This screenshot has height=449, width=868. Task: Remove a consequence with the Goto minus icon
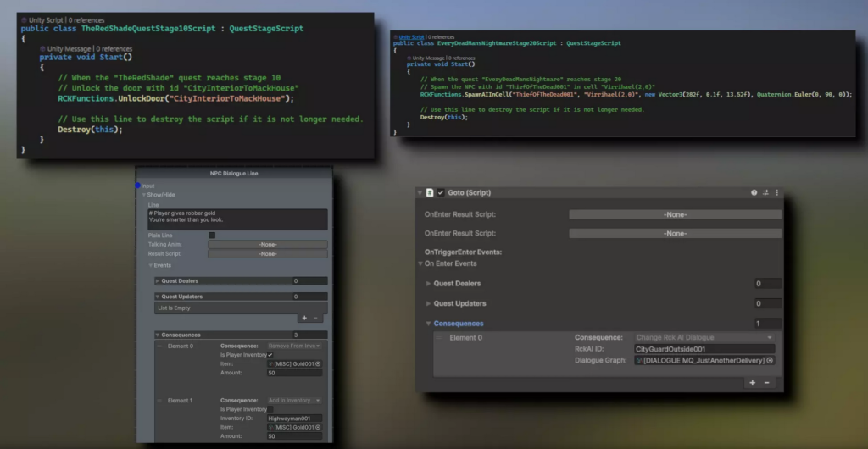(767, 383)
